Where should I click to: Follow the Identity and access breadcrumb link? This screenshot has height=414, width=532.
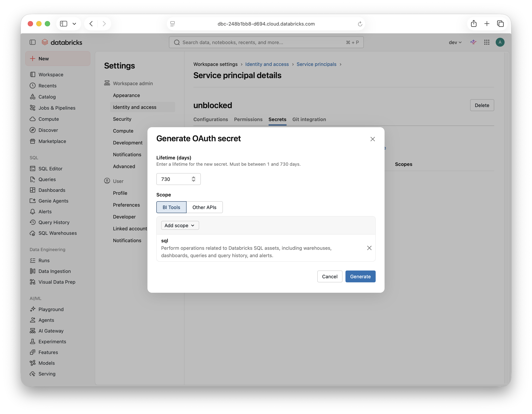point(267,64)
